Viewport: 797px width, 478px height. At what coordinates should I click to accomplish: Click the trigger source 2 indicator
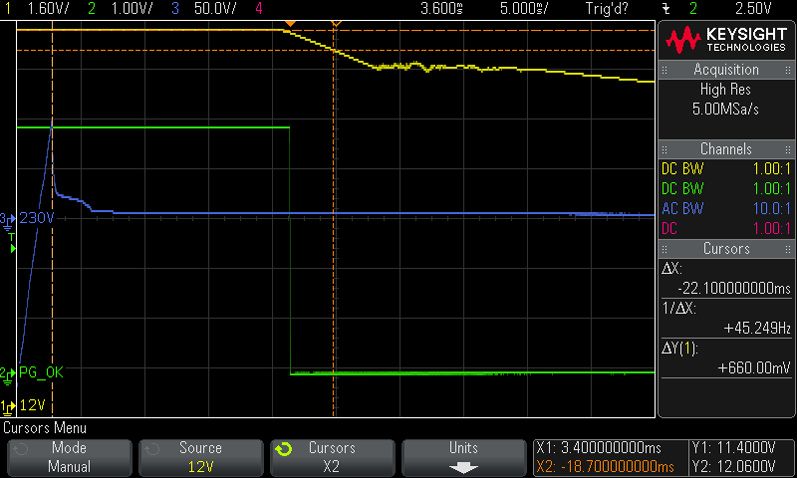(x=693, y=8)
